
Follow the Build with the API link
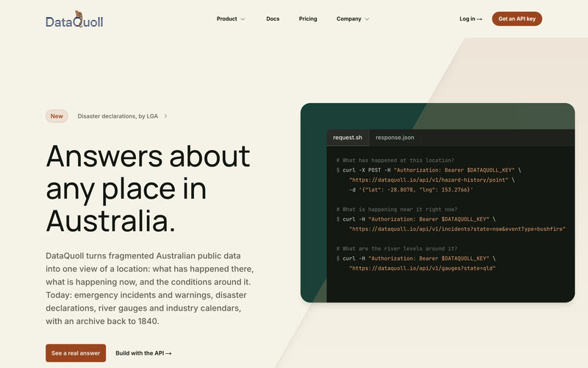pyautogui.click(x=143, y=353)
